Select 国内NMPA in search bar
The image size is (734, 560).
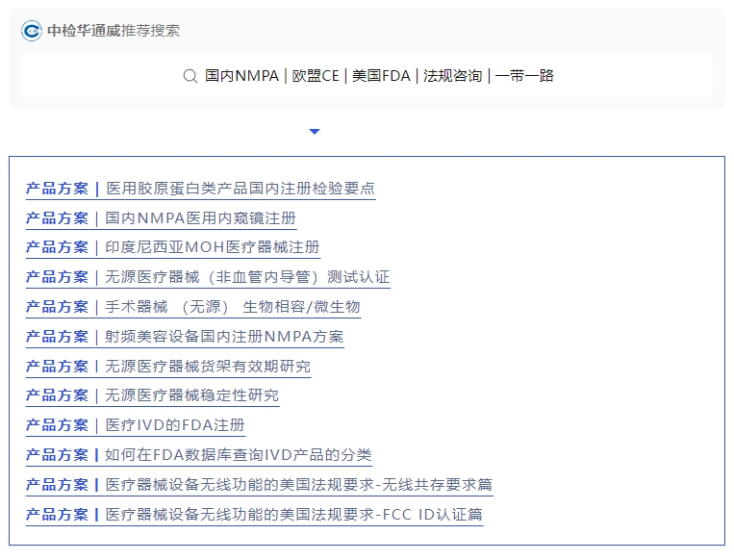click(x=241, y=76)
